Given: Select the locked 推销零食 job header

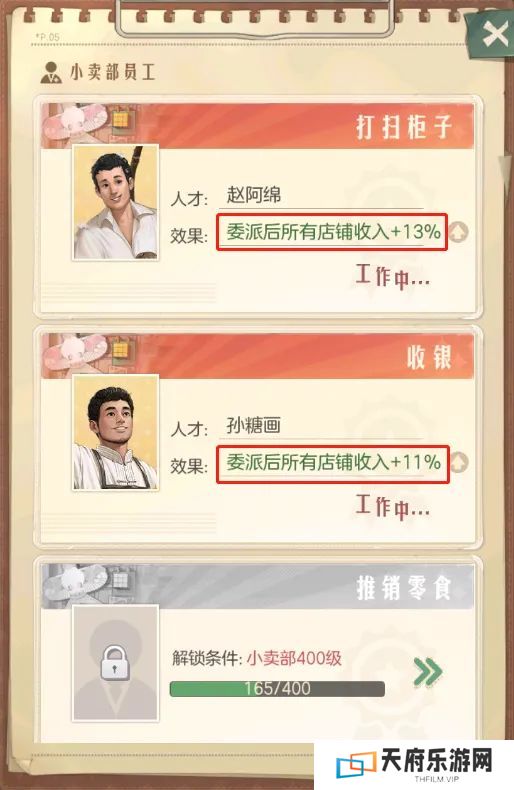Looking at the screenshot, I should point(257,587).
